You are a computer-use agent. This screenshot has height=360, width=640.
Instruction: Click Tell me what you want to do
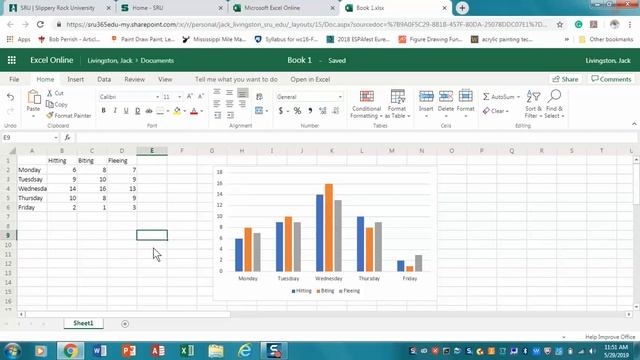[x=236, y=79]
